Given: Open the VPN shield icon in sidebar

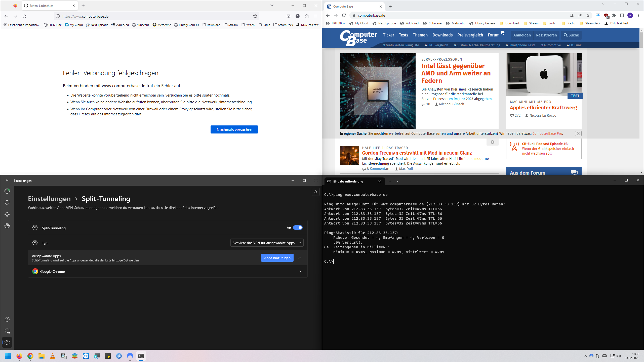Looking at the screenshot, I should 7,203.
